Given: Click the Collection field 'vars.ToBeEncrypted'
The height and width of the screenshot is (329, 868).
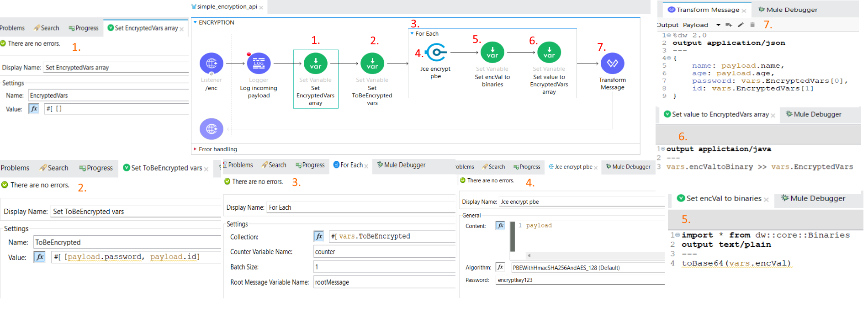Looking at the screenshot, I should click(x=392, y=236).
